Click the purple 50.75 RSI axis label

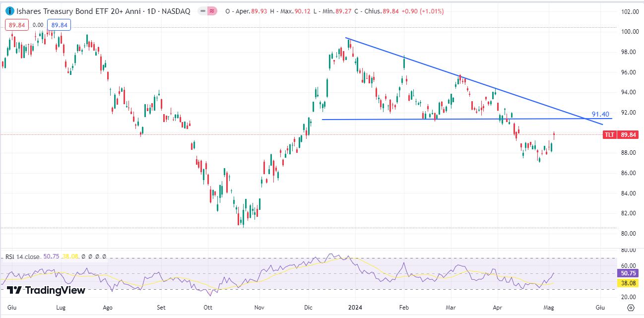629,273
